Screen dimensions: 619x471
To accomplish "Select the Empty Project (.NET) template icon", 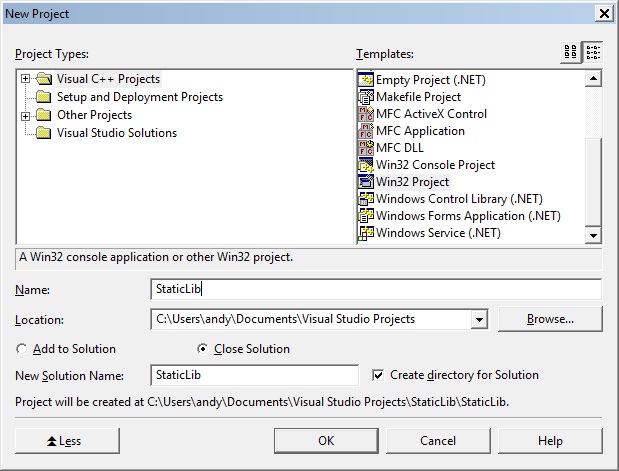I will pyautogui.click(x=366, y=80).
